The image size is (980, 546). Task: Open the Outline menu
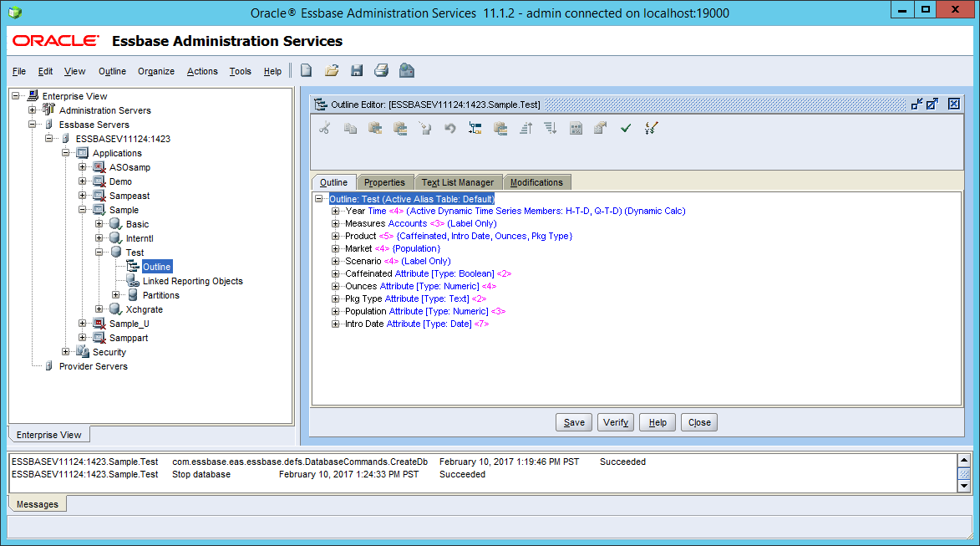coord(112,71)
